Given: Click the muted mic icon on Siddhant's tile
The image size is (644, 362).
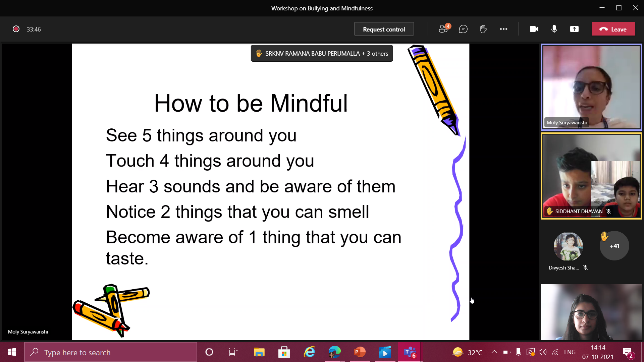Looking at the screenshot, I should 608,211.
